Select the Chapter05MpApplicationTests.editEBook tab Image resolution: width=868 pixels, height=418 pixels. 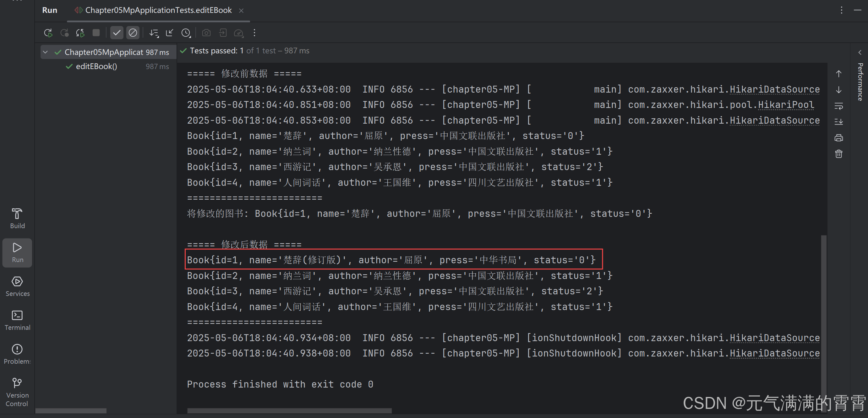(158, 10)
